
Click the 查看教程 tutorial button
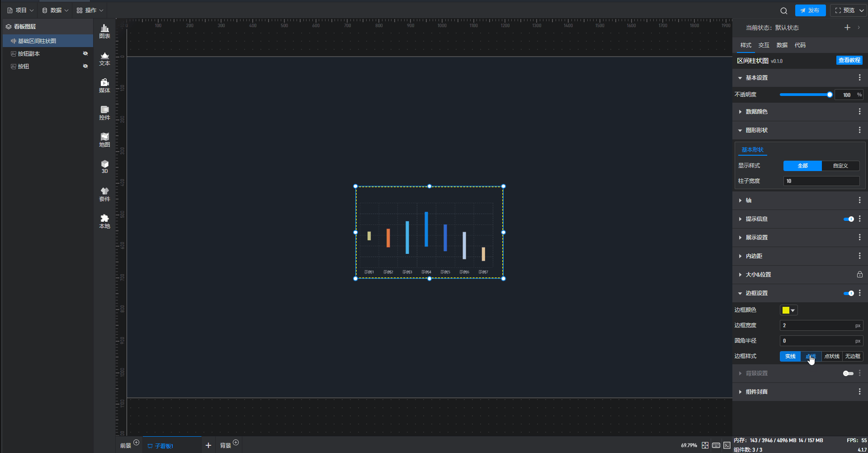(849, 60)
